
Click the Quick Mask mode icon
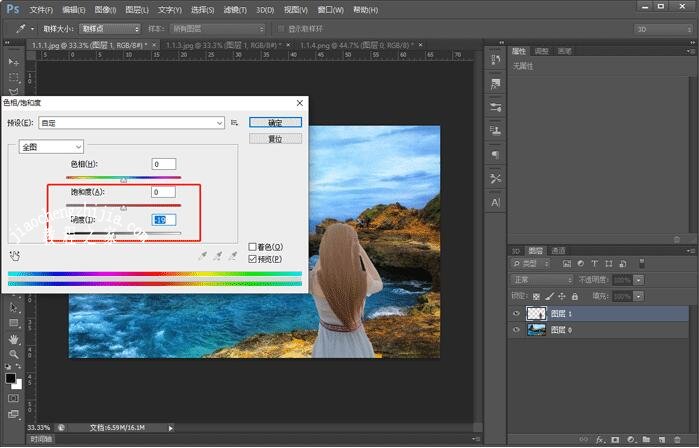(x=14, y=398)
